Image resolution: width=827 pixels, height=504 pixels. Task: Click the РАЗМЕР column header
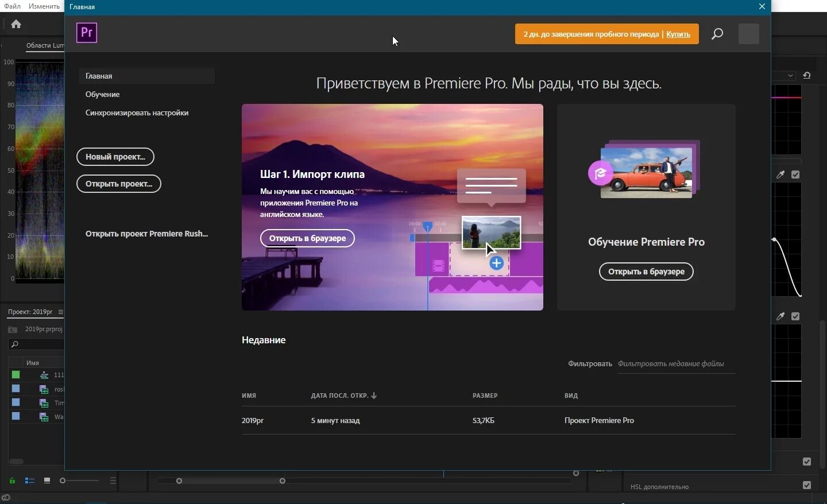485,396
